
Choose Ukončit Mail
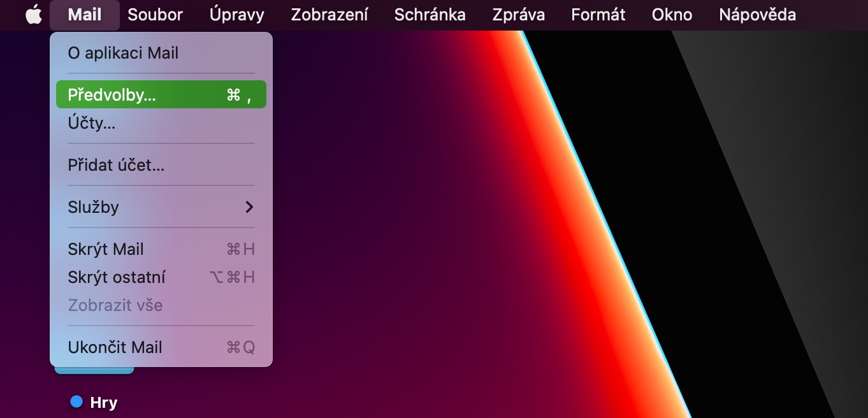(x=161, y=347)
